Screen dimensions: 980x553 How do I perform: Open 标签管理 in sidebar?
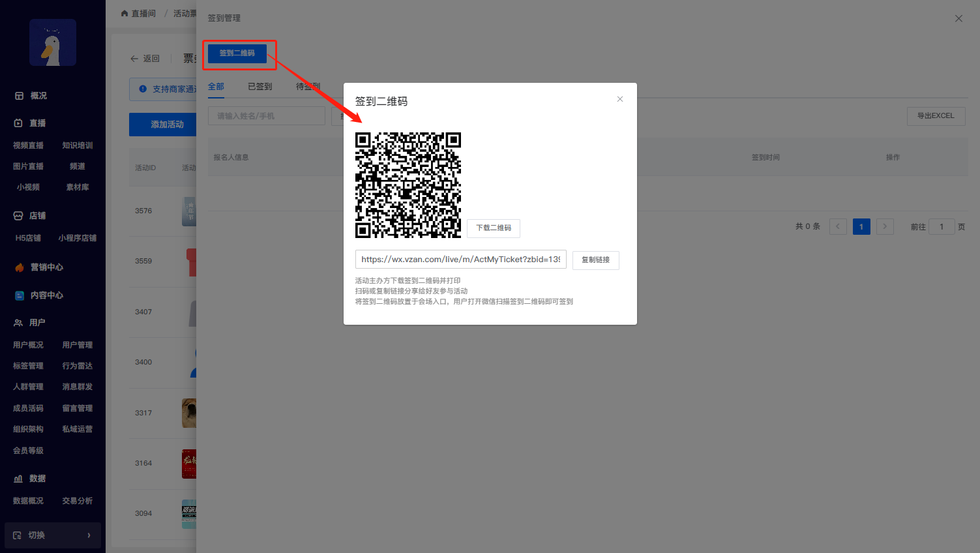tap(28, 366)
